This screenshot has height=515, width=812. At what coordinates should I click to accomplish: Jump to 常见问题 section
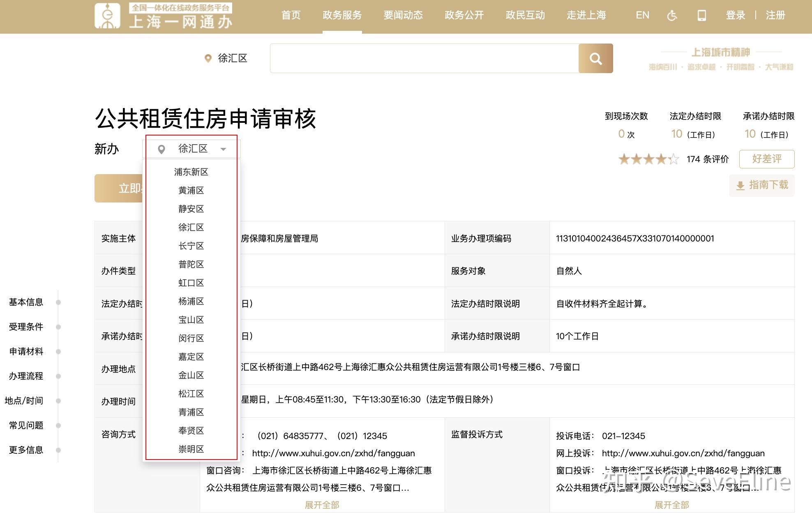[x=26, y=425]
